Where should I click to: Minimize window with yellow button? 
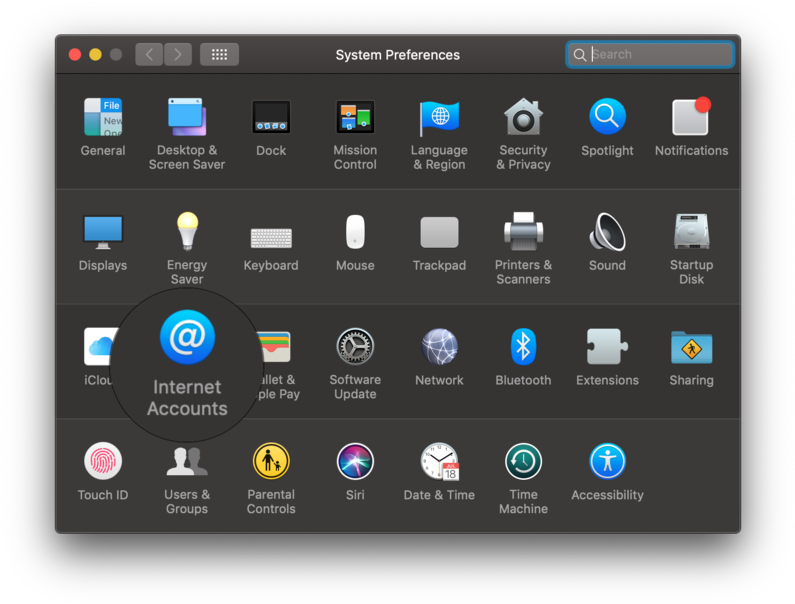[x=95, y=54]
